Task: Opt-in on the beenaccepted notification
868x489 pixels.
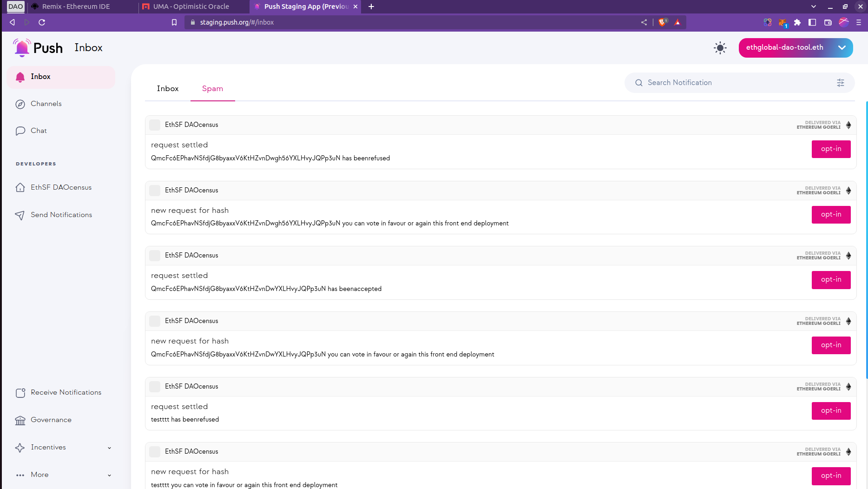Action: [x=831, y=280]
